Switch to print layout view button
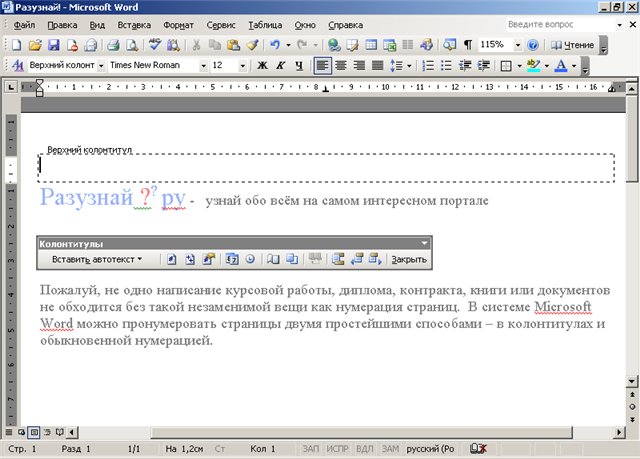Viewport: 640px width, 459px height. coord(33,432)
